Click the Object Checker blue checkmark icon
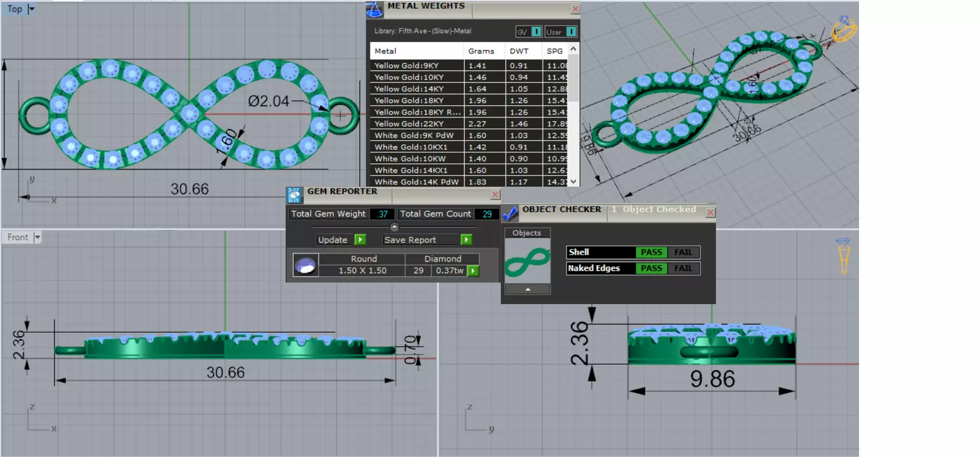 [510, 213]
